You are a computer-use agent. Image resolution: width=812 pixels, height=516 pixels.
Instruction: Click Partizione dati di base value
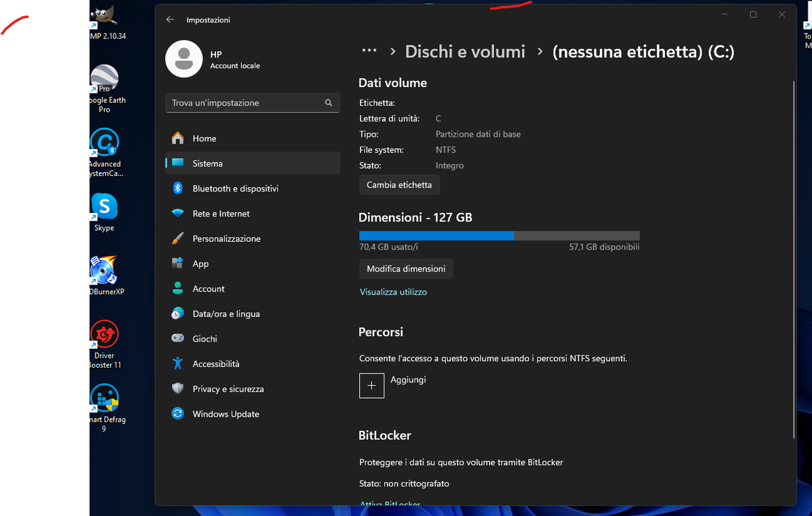click(x=478, y=134)
